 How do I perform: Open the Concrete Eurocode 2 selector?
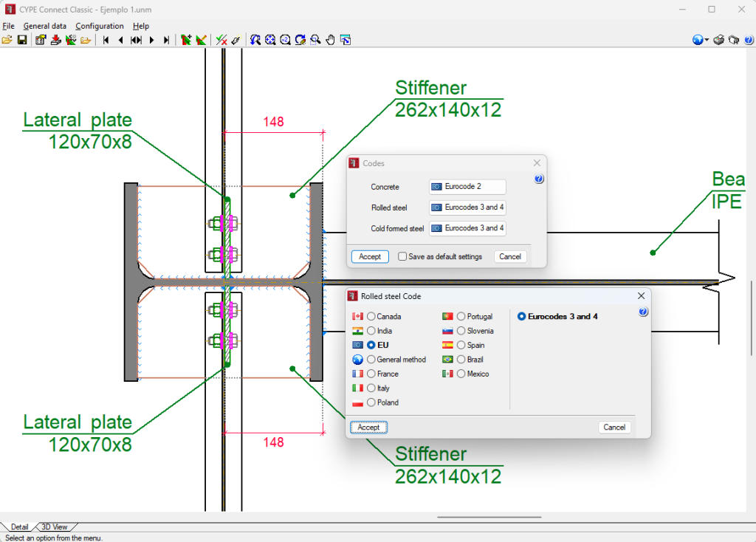[x=467, y=187]
